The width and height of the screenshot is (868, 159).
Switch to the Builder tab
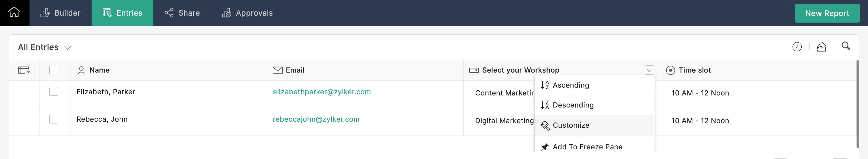[x=60, y=13]
